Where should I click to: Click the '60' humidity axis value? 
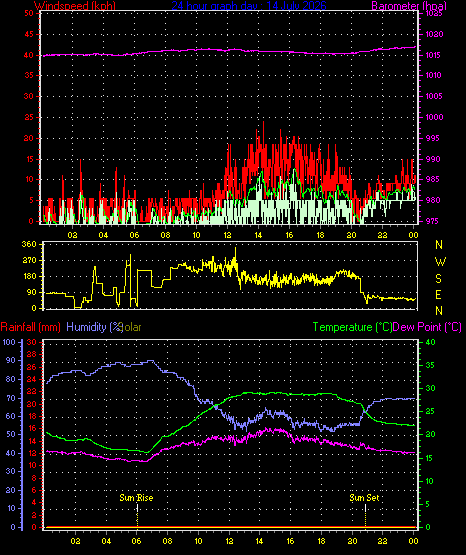pos(11,416)
